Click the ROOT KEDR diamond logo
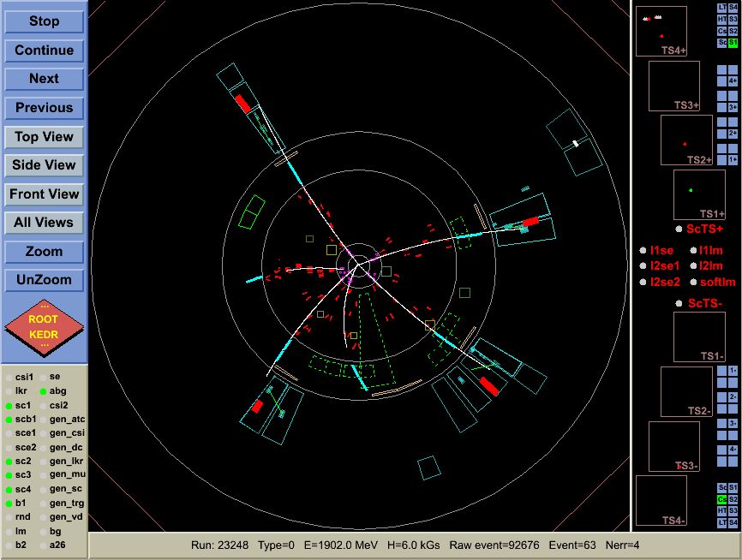Screen dimensions: 742x560 (x=44, y=326)
